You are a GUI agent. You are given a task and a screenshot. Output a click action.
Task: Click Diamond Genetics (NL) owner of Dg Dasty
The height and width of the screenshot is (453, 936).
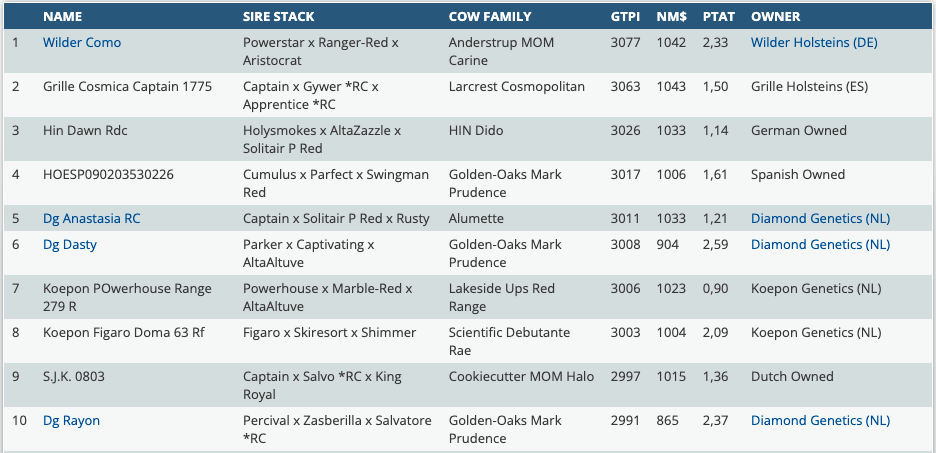[x=820, y=245]
